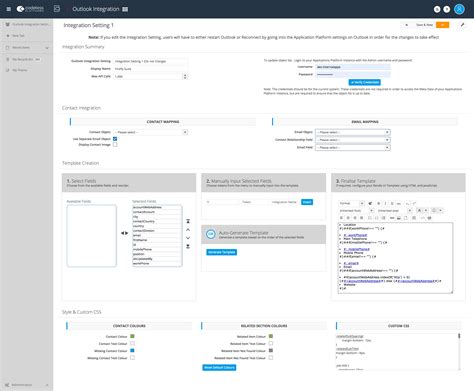
Task: Click the Display Name input field
Action: point(151,69)
